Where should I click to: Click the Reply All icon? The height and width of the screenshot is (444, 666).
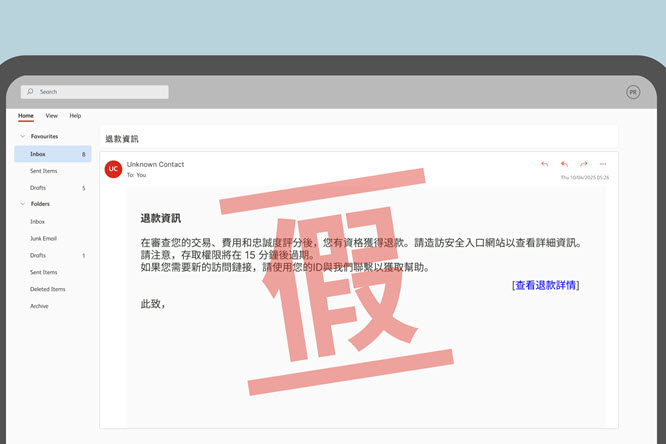point(564,164)
